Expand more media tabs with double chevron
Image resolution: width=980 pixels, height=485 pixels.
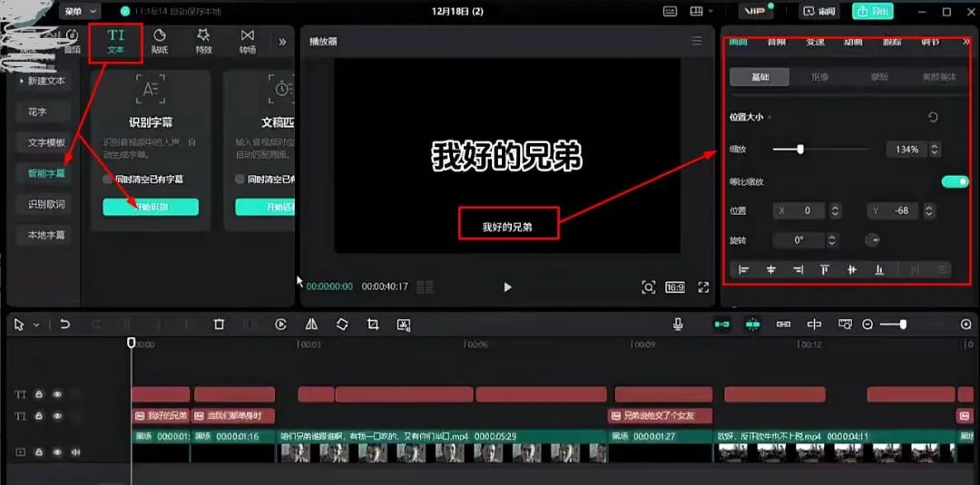(x=282, y=42)
